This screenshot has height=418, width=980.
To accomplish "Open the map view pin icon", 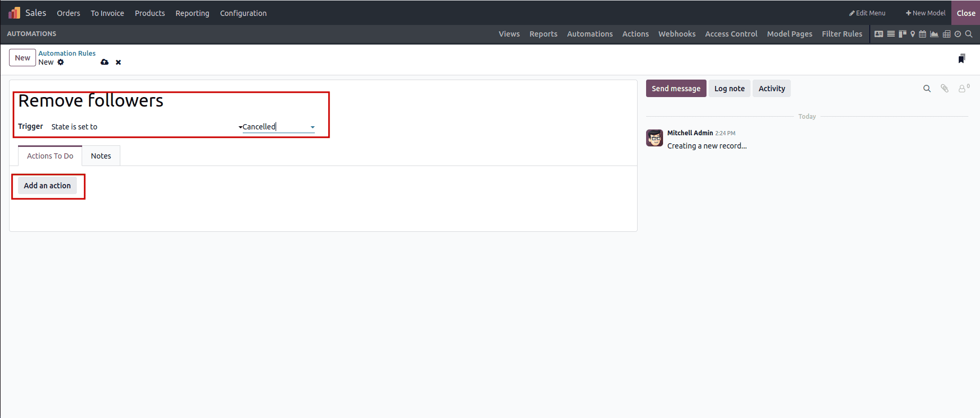I will (913, 34).
